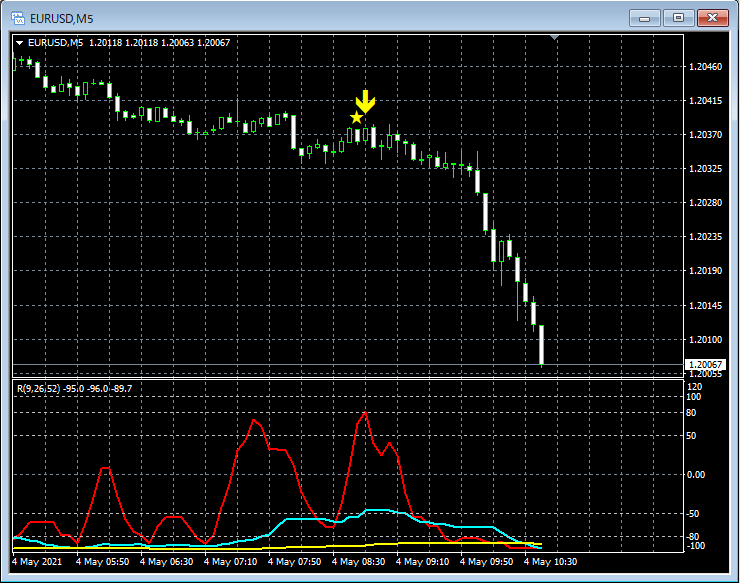The width and height of the screenshot is (741, 583).
Task: Click the red indicator line peak at 80
Action: click(365, 413)
